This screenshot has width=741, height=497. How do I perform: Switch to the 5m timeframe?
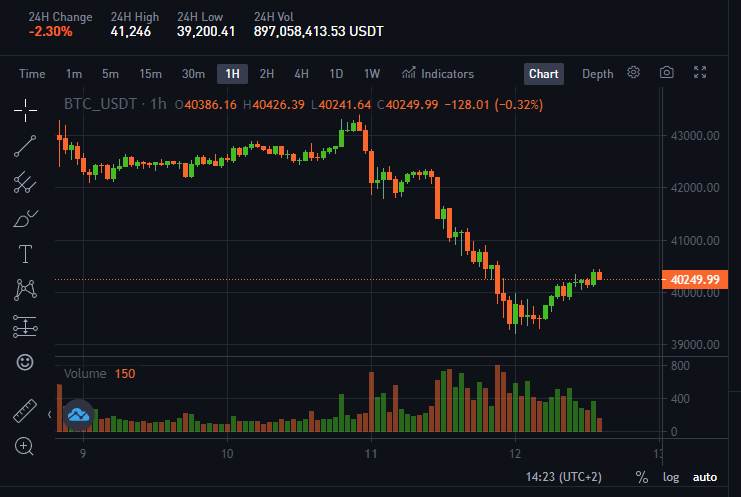coord(110,74)
